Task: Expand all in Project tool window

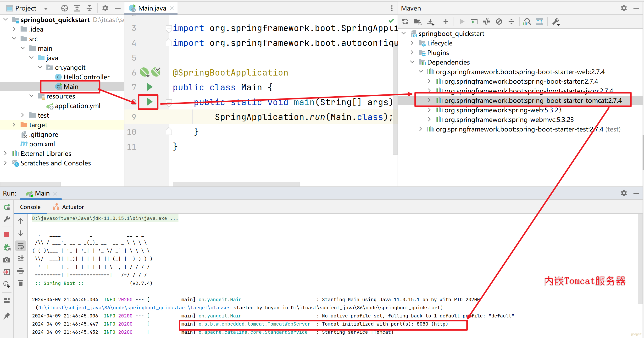Action: pyautogui.click(x=77, y=8)
